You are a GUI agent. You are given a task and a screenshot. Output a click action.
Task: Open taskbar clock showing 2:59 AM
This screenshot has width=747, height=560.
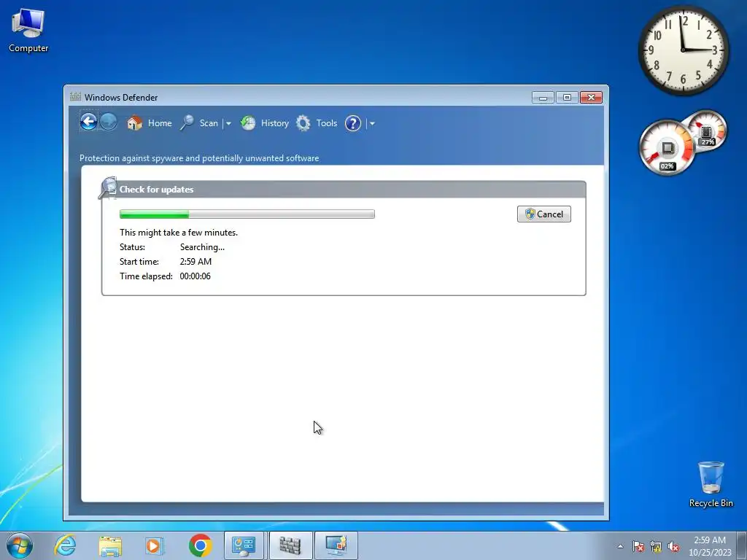pos(710,546)
